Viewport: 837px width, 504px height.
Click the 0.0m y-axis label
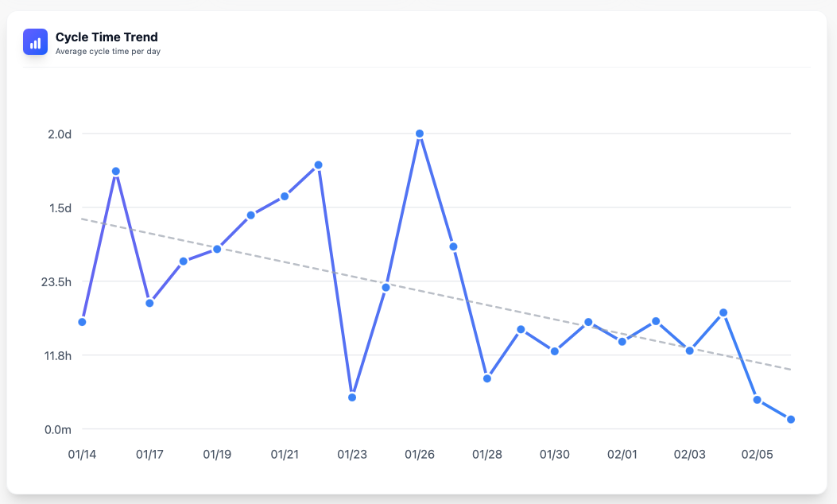(x=58, y=430)
